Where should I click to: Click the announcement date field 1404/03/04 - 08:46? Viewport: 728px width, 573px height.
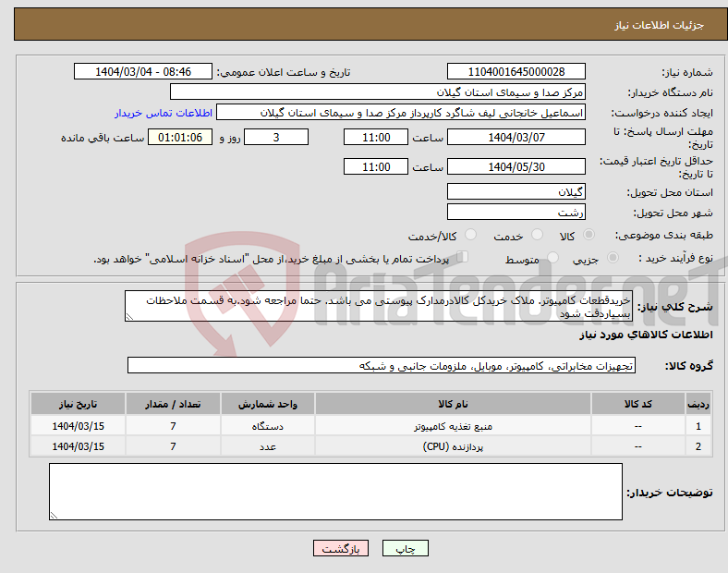(x=143, y=71)
